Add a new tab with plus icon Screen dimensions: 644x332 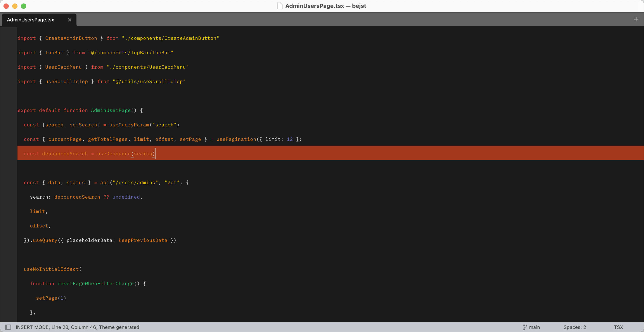pyautogui.click(x=636, y=19)
